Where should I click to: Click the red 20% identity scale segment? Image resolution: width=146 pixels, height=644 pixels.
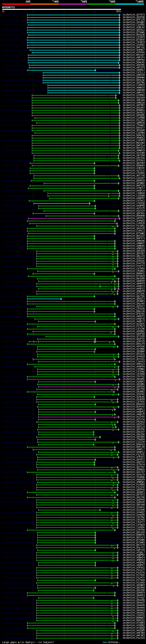16,4
